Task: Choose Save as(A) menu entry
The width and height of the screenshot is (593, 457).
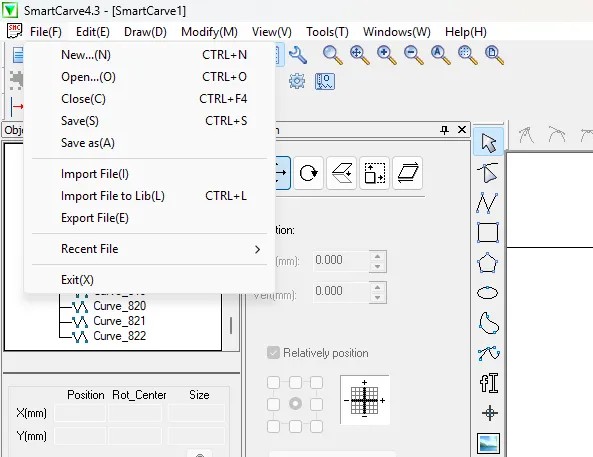Action: (149, 143)
